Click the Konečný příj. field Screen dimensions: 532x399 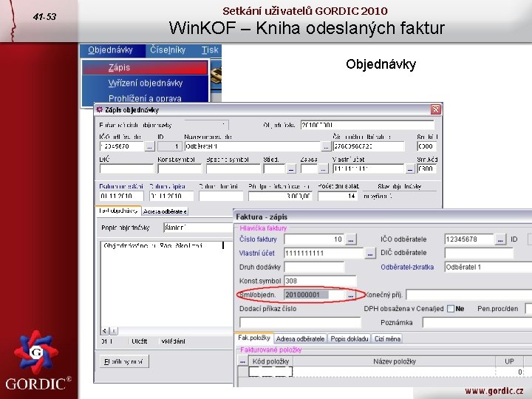[468, 295]
